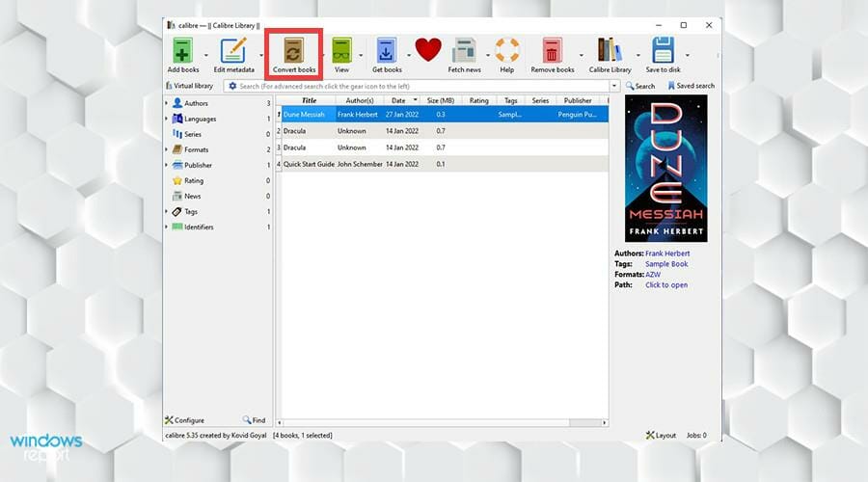Click the Jobs: 0 indicator
The width and height of the screenshot is (868, 482).
696,435
